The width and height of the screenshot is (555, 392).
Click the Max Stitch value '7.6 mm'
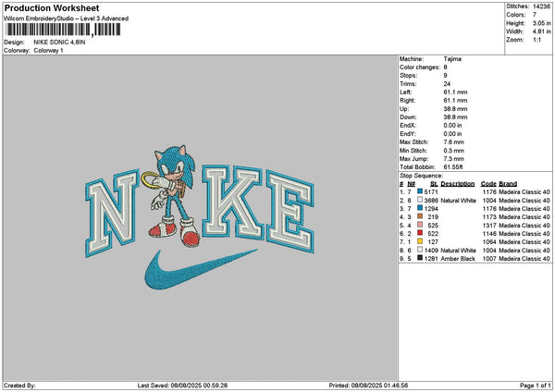click(453, 142)
